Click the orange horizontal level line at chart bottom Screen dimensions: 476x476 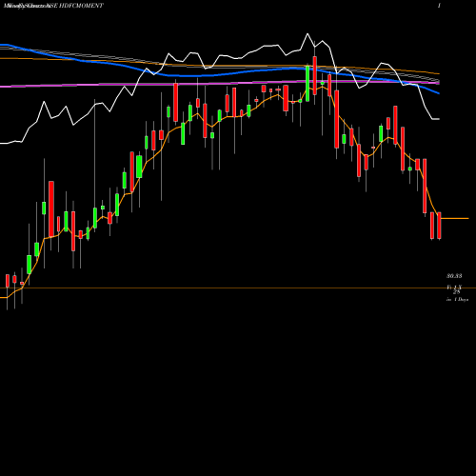click(x=238, y=288)
